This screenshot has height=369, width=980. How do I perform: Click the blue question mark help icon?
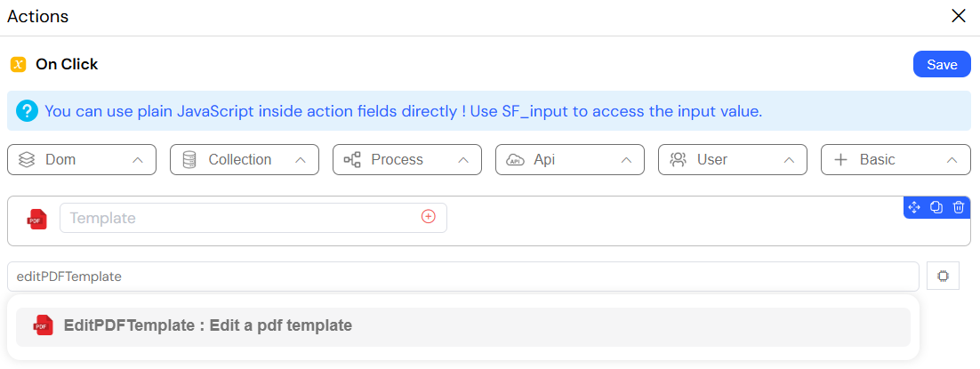click(x=28, y=112)
